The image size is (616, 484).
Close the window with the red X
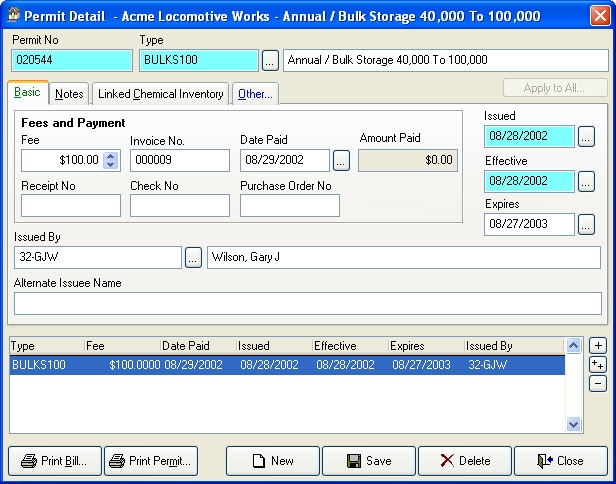pos(600,16)
